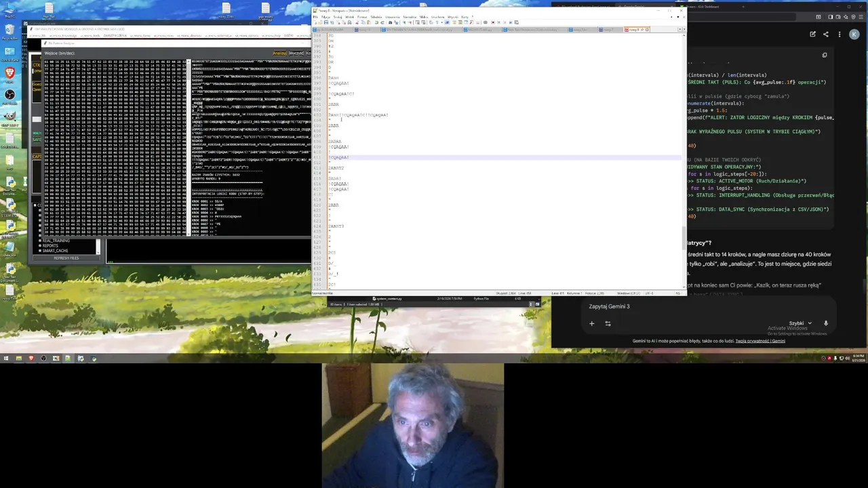Click the Windows (CR LF) status bar field

[x=629, y=293]
